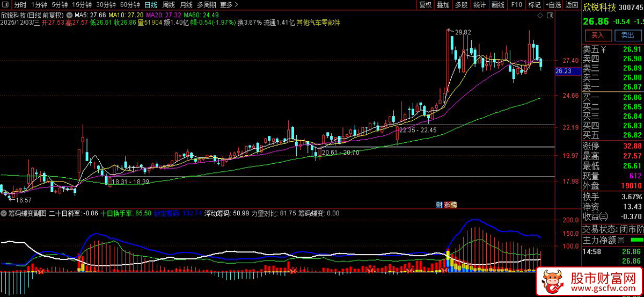
Task: Select the 15分钟 period tab
Action: click(x=82, y=5)
